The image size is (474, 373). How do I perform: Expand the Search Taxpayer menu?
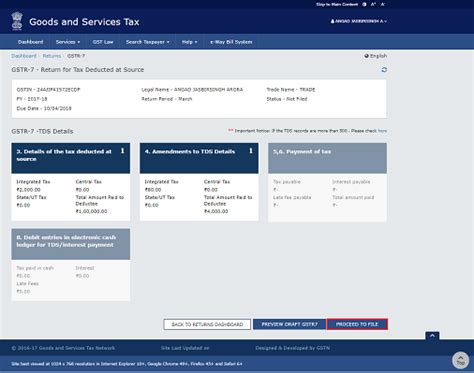click(147, 42)
